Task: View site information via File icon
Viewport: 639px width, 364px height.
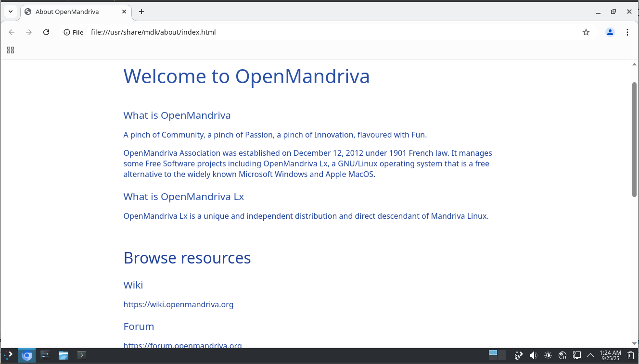Action: [74, 32]
